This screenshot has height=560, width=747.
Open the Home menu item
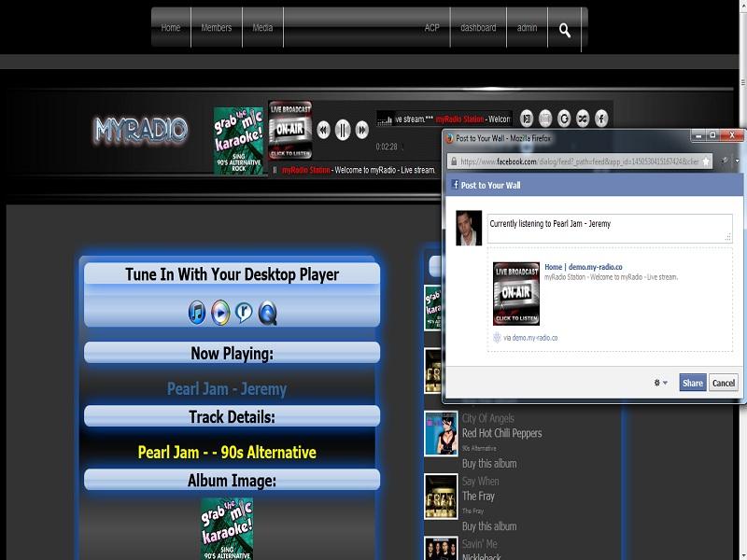171,28
